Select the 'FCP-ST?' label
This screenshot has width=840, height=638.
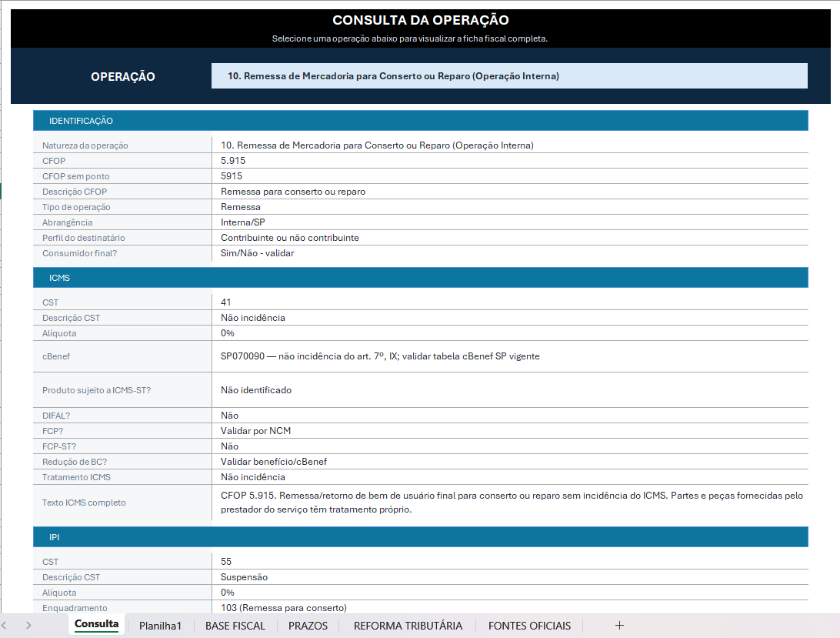click(59, 446)
